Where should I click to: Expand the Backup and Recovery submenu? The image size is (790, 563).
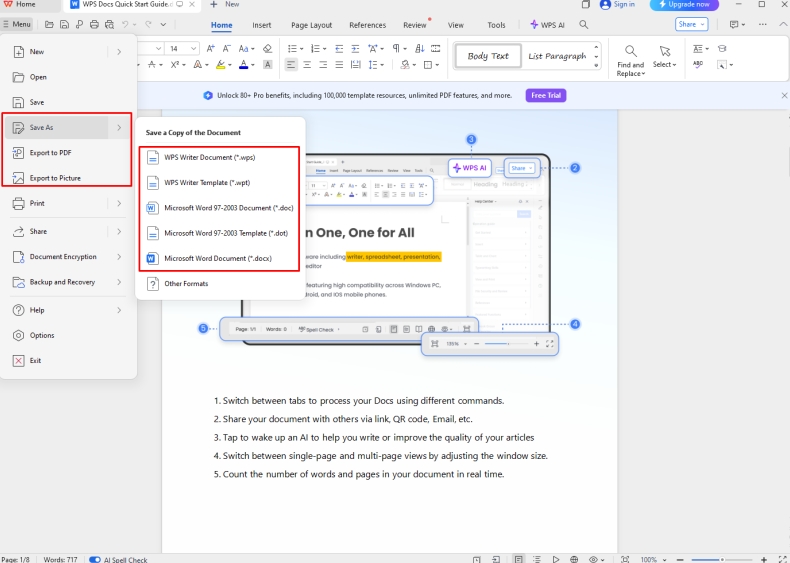coord(119,282)
